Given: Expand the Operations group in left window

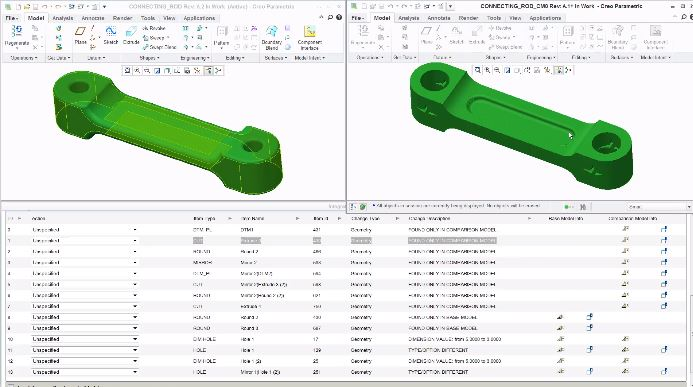Looking at the screenshot, I should click(x=23, y=58).
